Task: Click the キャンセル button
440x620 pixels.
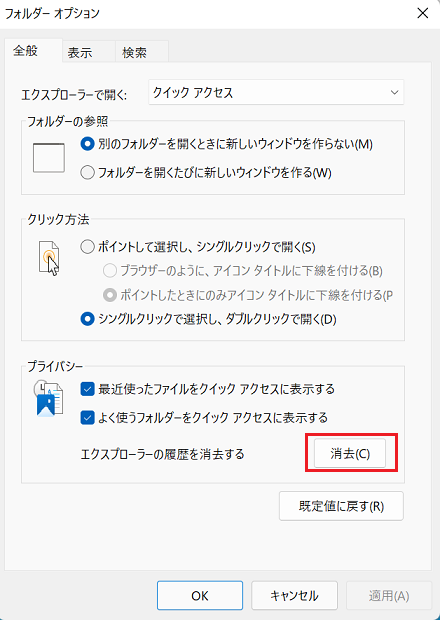Action: coord(294,595)
